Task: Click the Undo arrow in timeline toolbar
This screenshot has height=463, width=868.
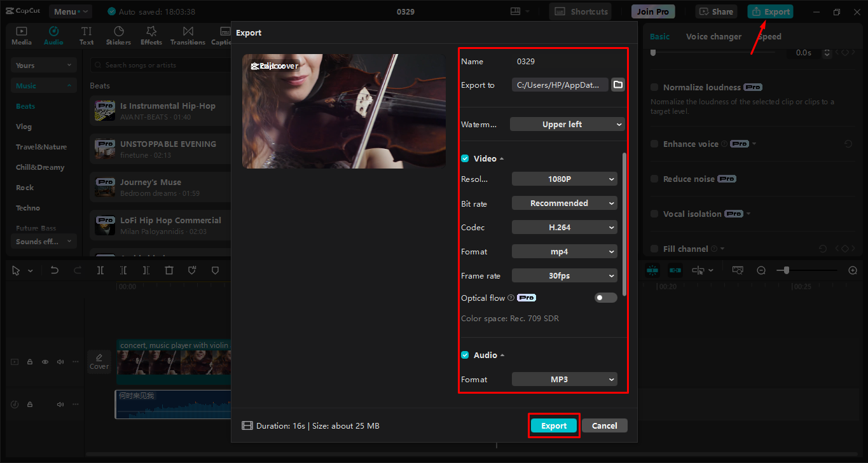Action: coord(55,270)
